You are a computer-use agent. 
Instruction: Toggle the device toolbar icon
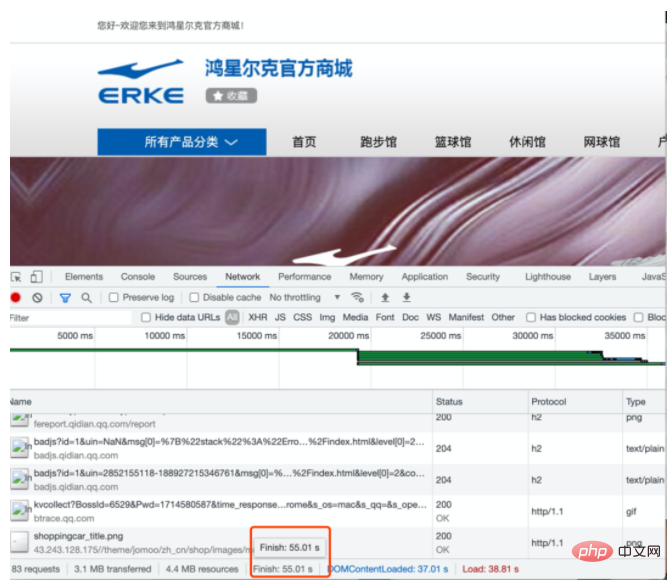pos(36,277)
